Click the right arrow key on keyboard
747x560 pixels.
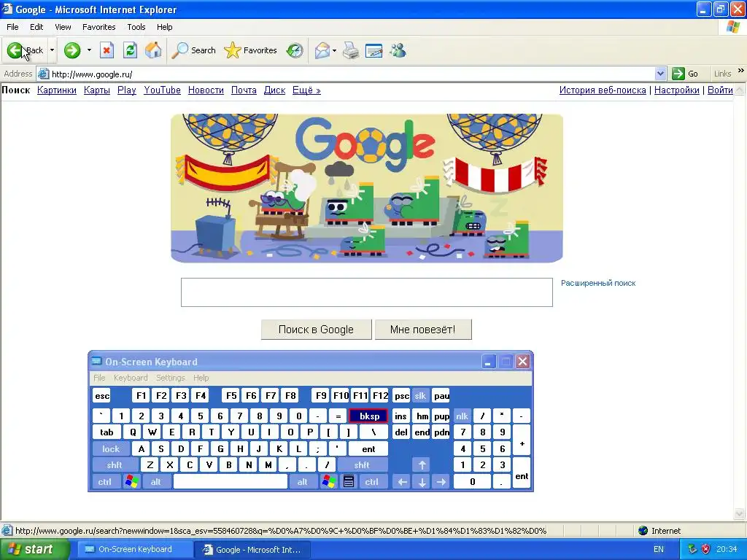pos(441,481)
